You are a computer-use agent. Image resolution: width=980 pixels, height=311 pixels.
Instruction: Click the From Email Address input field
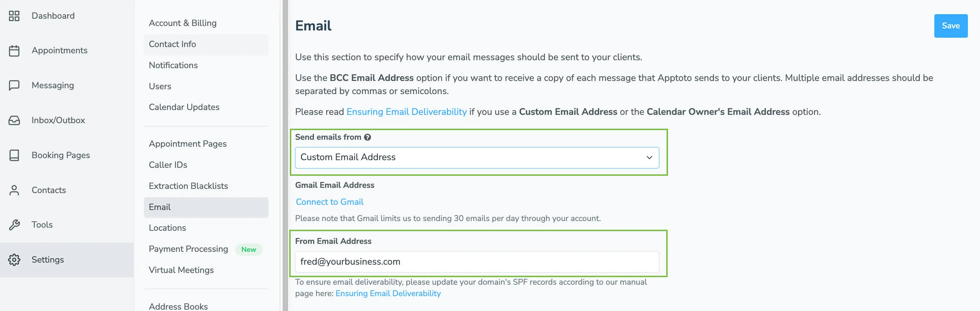point(477,262)
